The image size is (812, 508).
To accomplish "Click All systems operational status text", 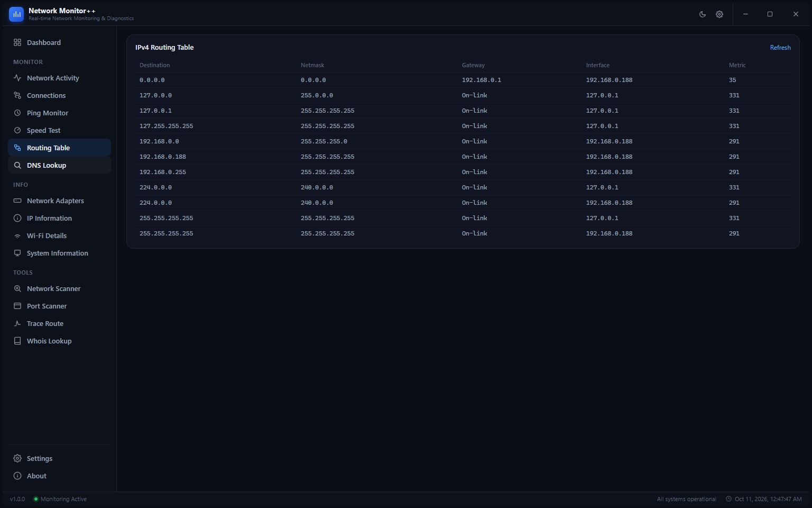I will (686, 499).
